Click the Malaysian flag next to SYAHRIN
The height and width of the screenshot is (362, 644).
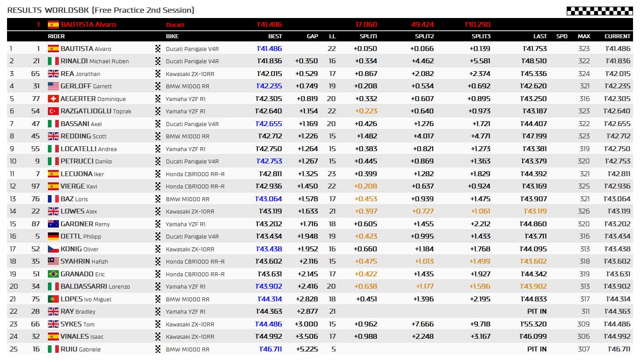(53, 261)
